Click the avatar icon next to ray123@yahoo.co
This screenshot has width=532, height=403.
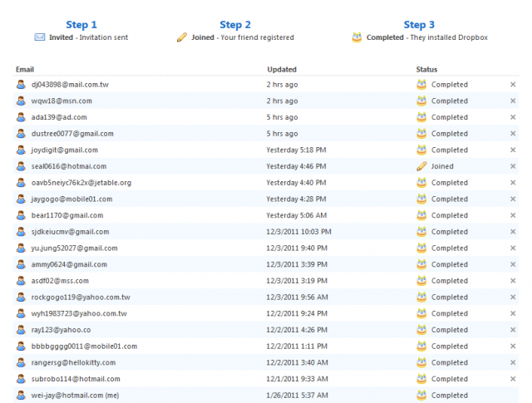(x=21, y=330)
